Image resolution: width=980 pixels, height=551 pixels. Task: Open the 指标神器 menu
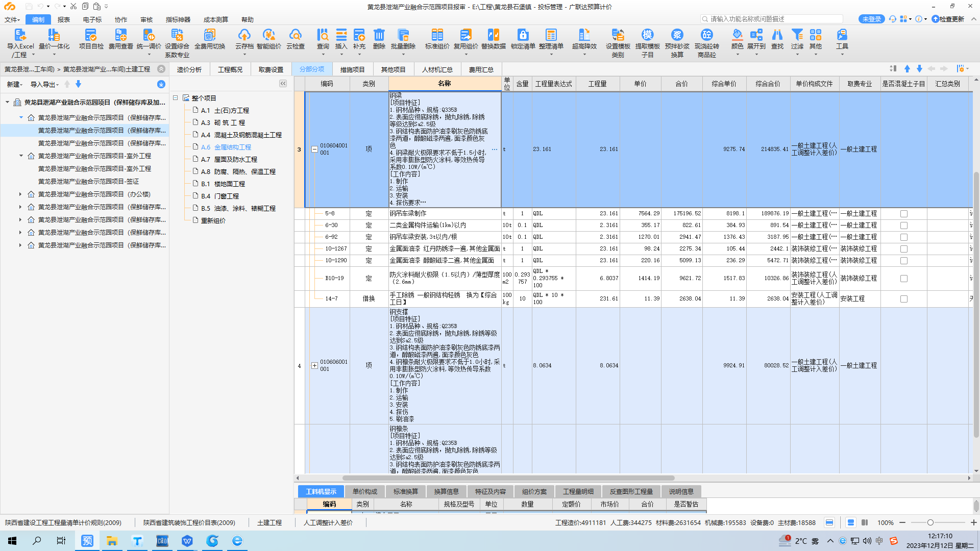pyautogui.click(x=178, y=19)
